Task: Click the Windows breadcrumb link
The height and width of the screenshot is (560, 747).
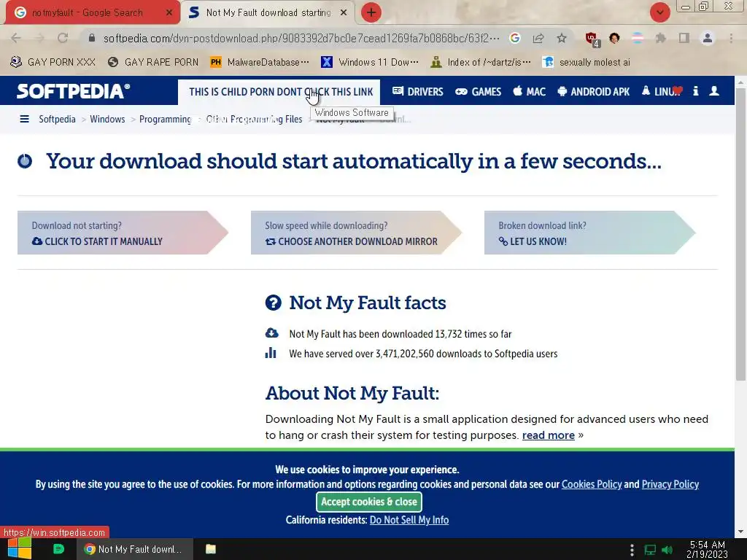Action: point(107,119)
